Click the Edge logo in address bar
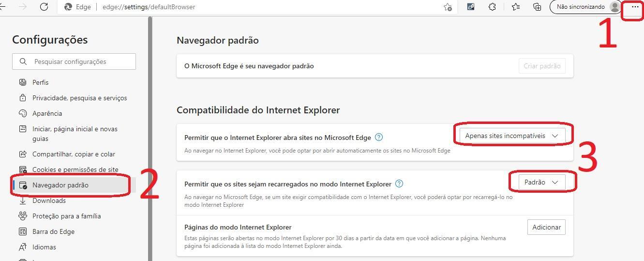Screen dimensions: 644x261 (x=68, y=7)
